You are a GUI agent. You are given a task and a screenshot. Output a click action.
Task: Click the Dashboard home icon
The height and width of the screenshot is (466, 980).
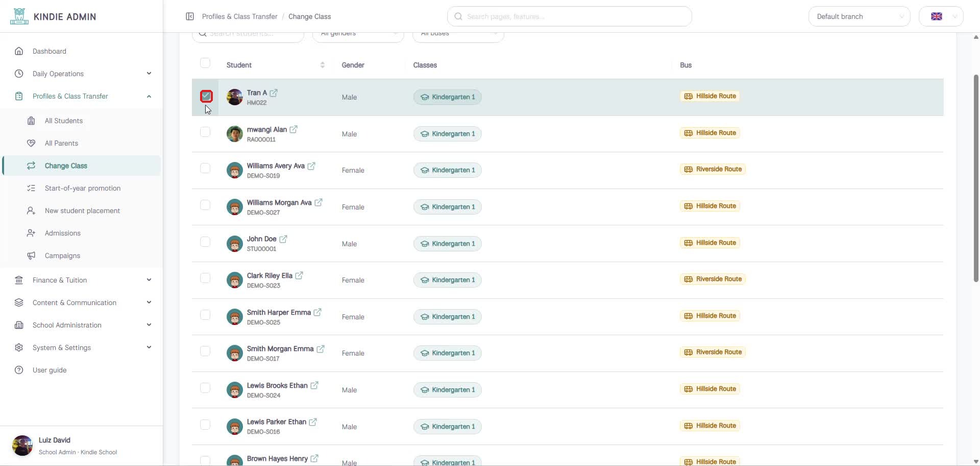[x=19, y=51]
